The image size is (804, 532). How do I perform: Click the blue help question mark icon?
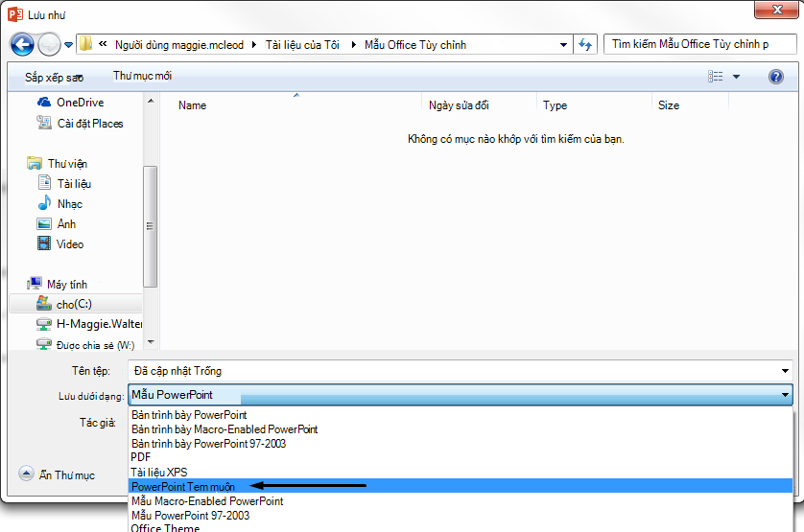(x=776, y=77)
